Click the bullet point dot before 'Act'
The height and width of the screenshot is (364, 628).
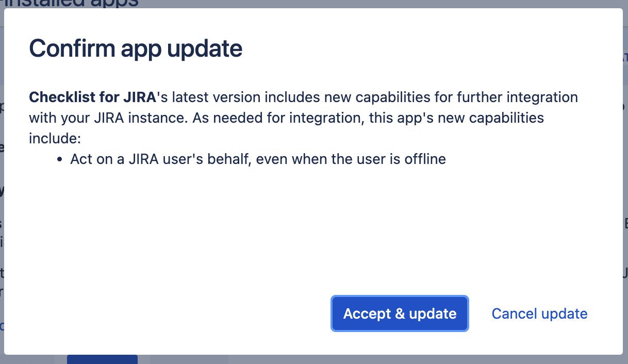[x=60, y=159]
